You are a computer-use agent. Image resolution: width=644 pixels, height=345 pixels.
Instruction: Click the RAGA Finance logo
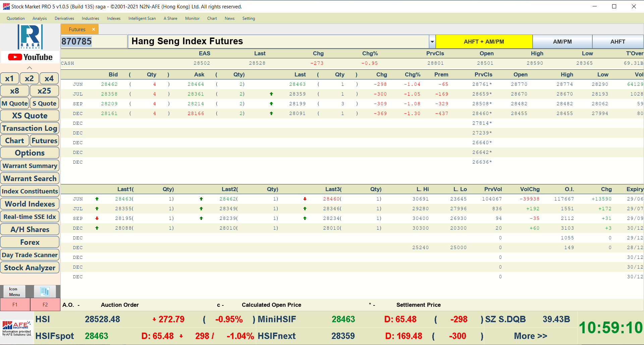[30, 37]
